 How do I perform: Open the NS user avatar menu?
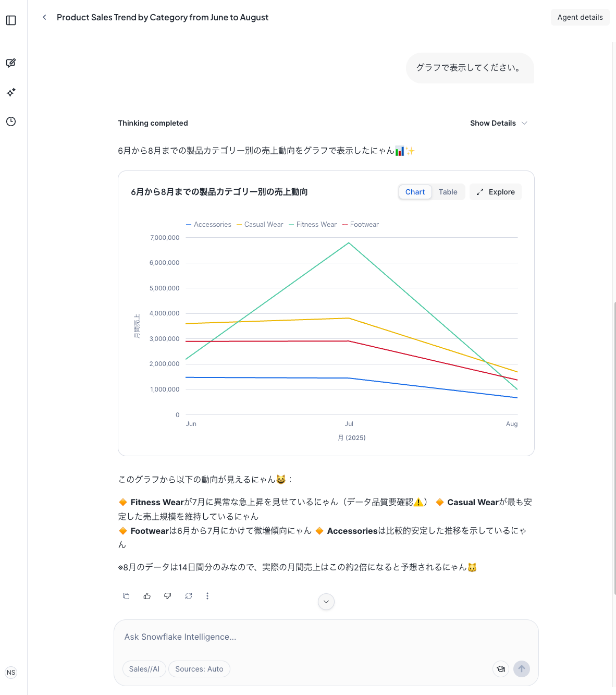[11, 673]
